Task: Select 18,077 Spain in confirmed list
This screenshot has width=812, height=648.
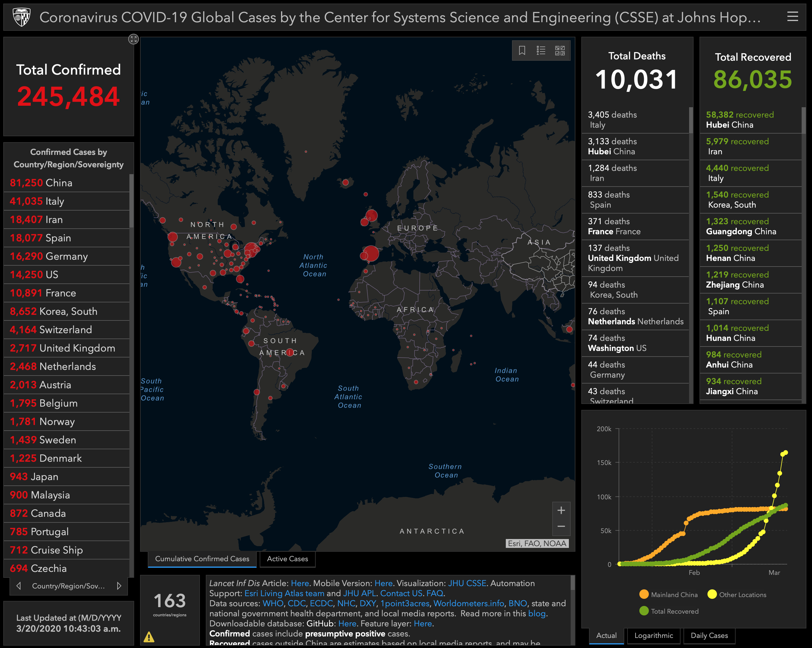Action: 67,238
